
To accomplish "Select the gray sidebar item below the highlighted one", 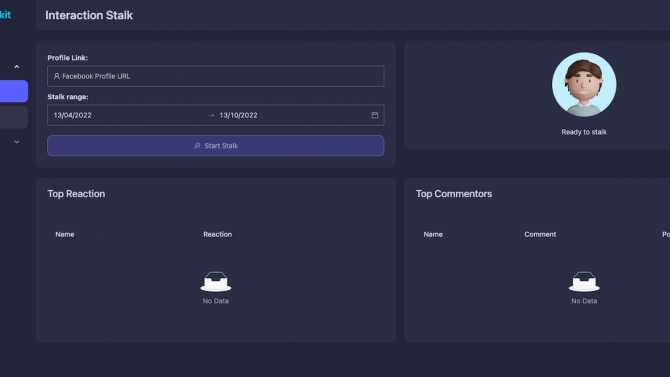I will pos(14,118).
